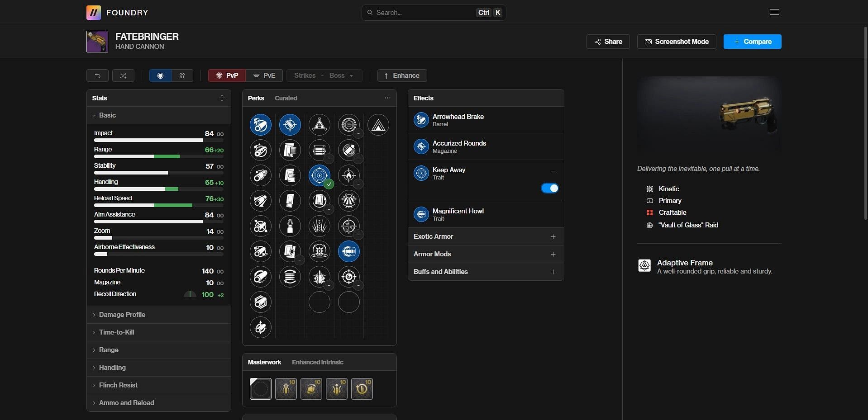
Task: Click the Craftable label
Action: 672,212
